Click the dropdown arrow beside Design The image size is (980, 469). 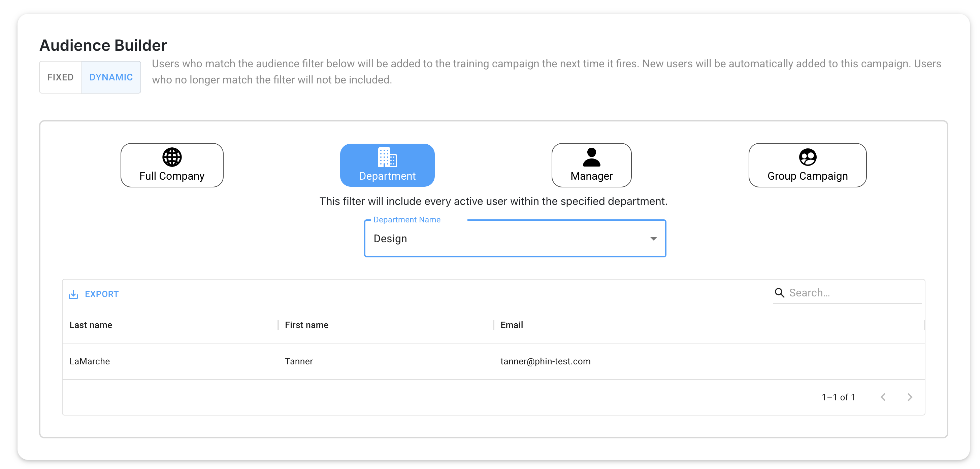(x=654, y=239)
